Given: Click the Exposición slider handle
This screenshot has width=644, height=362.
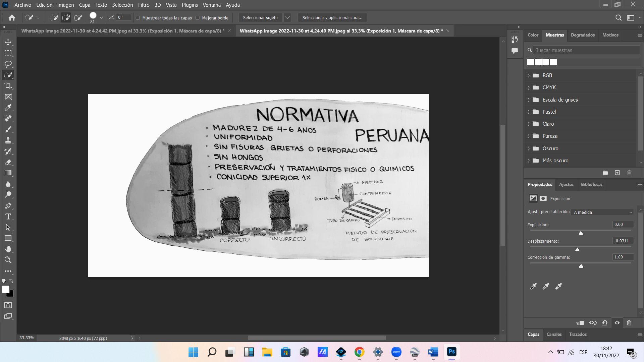Looking at the screenshot, I should click(x=581, y=233).
